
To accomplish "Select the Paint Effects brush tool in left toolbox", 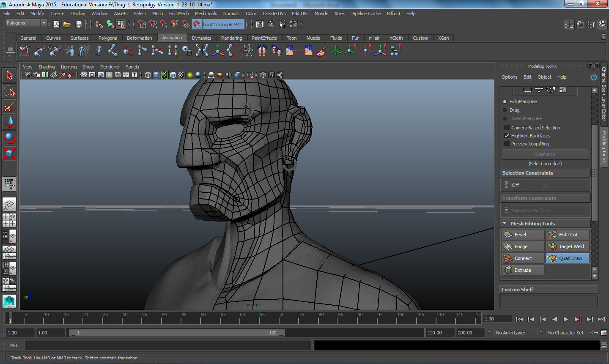I will pyautogui.click(x=9, y=107).
